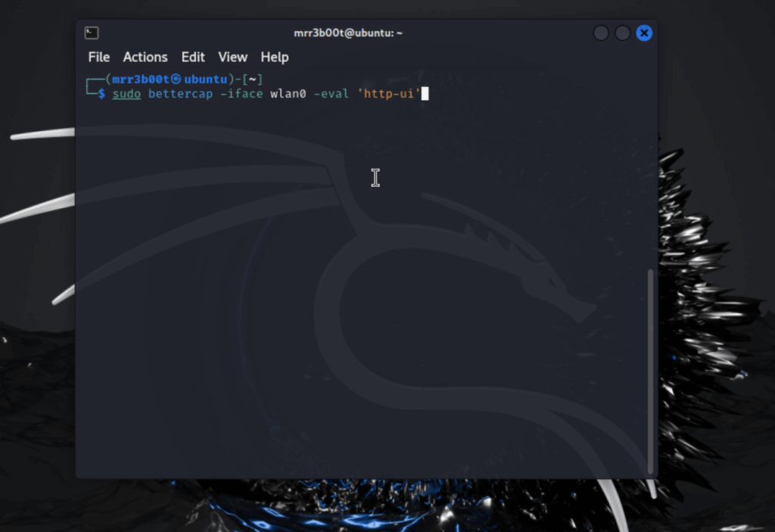Open the File menu
Image resolution: width=775 pixels, height=532 pixels.
98,57
